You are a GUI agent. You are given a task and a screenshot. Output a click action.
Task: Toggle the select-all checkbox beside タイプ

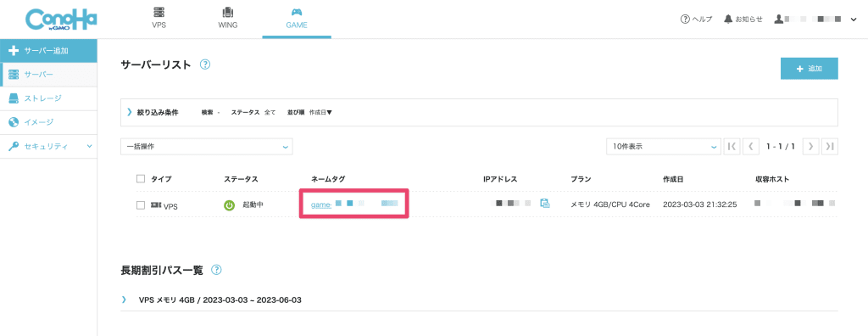click(x=141, y=179)
